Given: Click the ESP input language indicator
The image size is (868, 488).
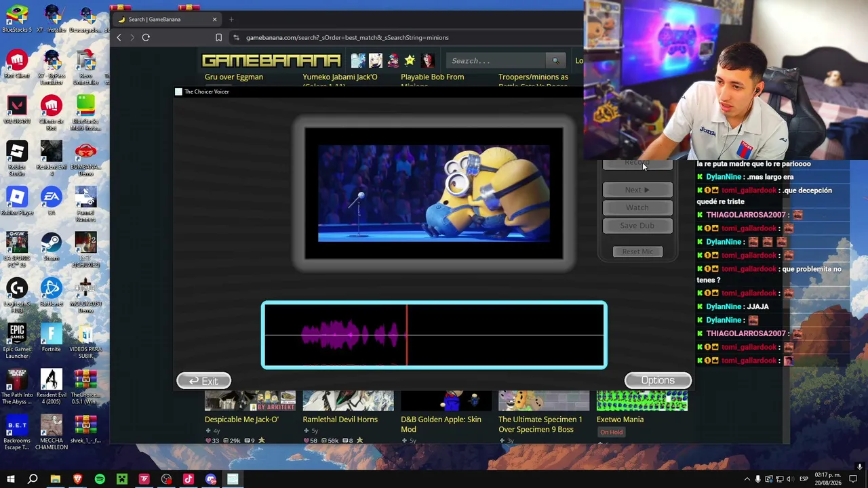Looking at the screenshot, I should point(804,479).
